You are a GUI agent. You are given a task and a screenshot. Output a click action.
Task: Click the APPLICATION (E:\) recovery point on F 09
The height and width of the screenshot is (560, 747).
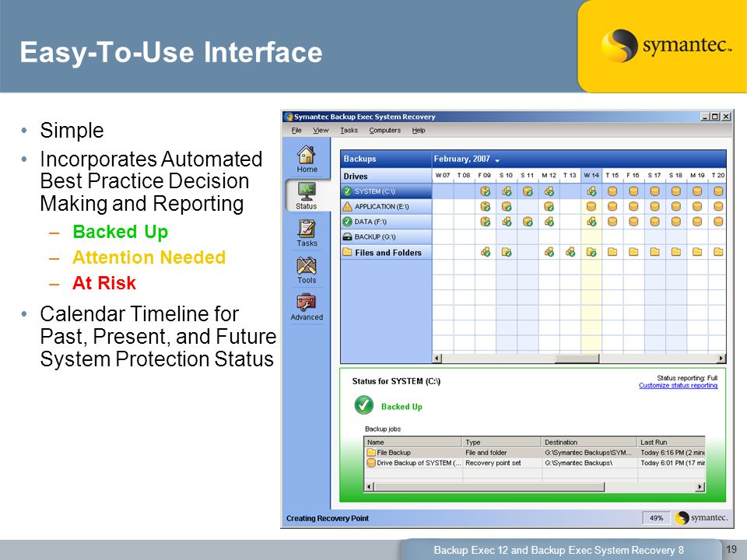[485, 207]
